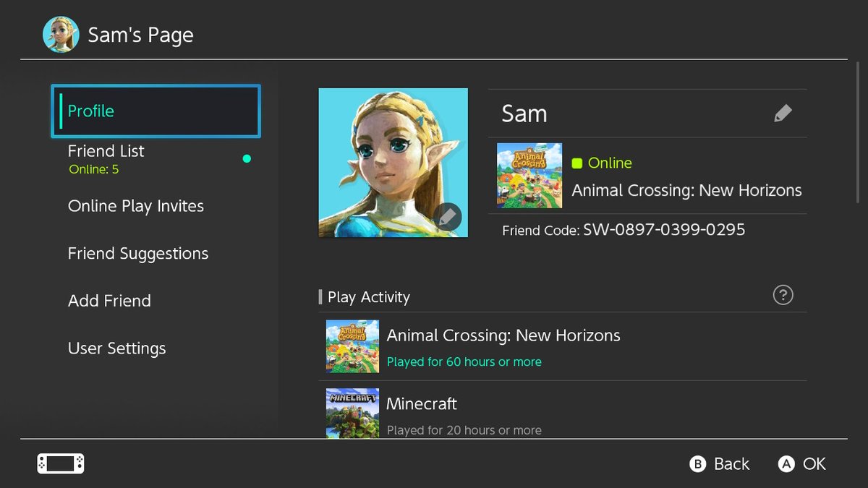Click the green Online status square
The height and width of the screenshot is (488, 868).
point(577,163)
